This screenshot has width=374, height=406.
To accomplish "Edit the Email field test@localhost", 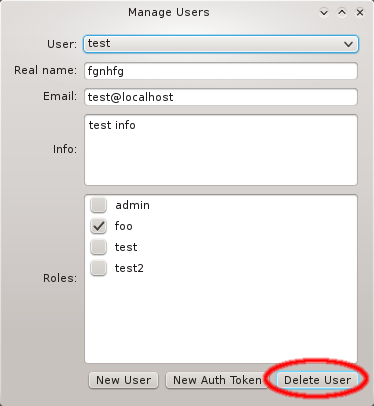I will (x=221, y=97).
